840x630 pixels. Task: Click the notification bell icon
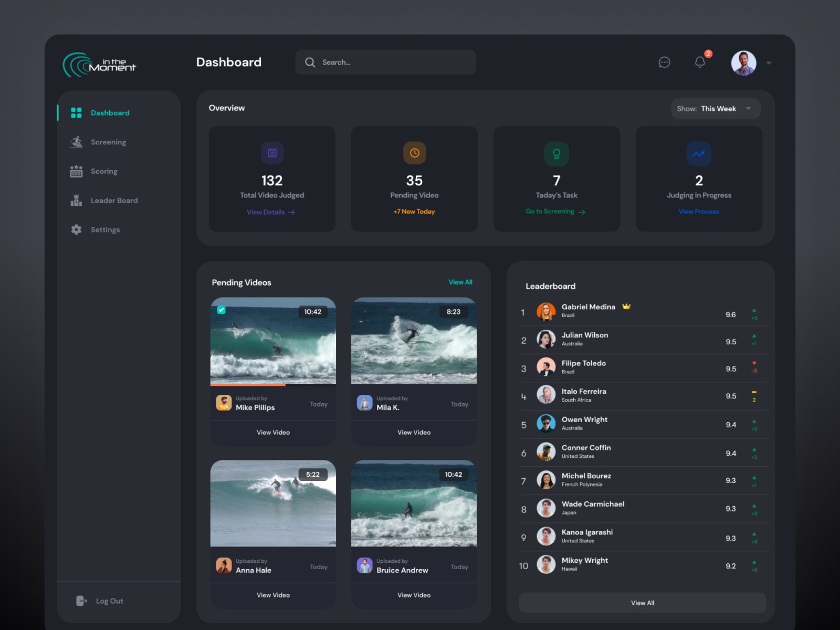click(699, 62)
